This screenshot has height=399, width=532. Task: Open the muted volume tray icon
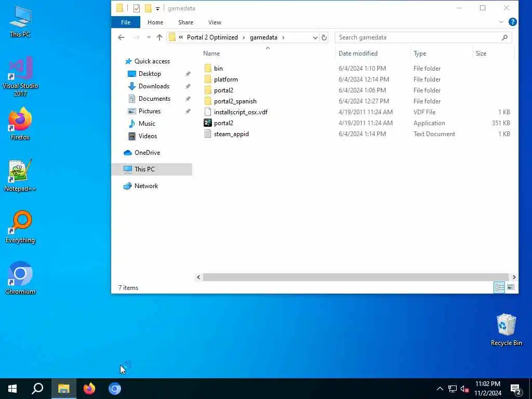pyautogui.click(x=465, y=389)
